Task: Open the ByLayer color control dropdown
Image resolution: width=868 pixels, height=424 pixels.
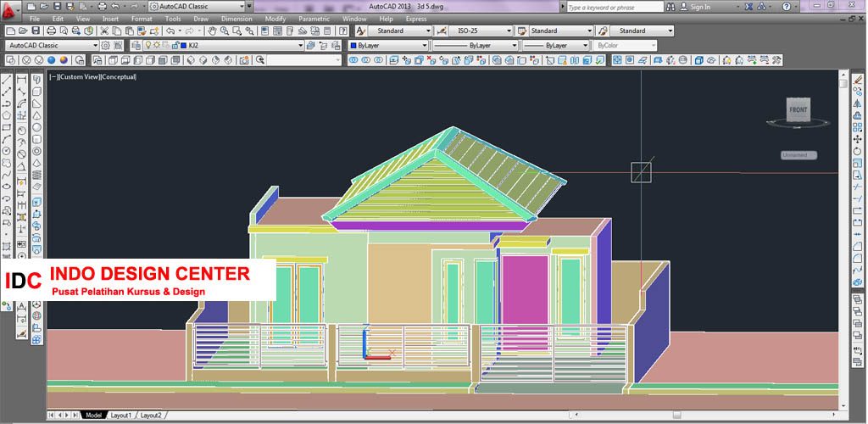Action: (389, 46)
